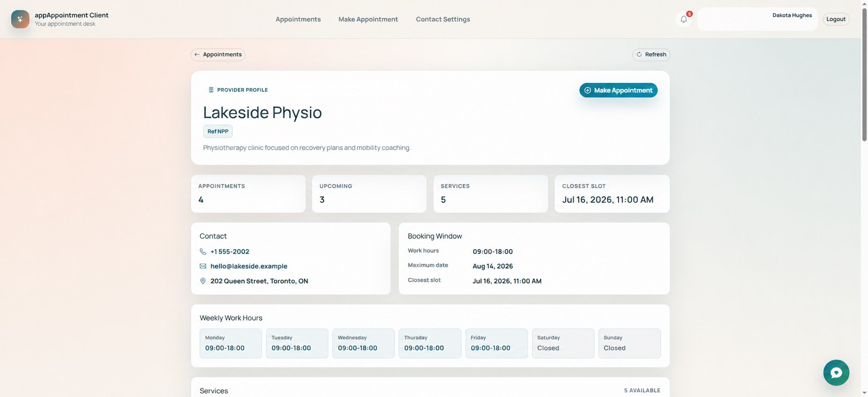Select the Tuesday work hours tile
Image resolution: width=868 pixels, height=397 pixels.
coord(297,343)
